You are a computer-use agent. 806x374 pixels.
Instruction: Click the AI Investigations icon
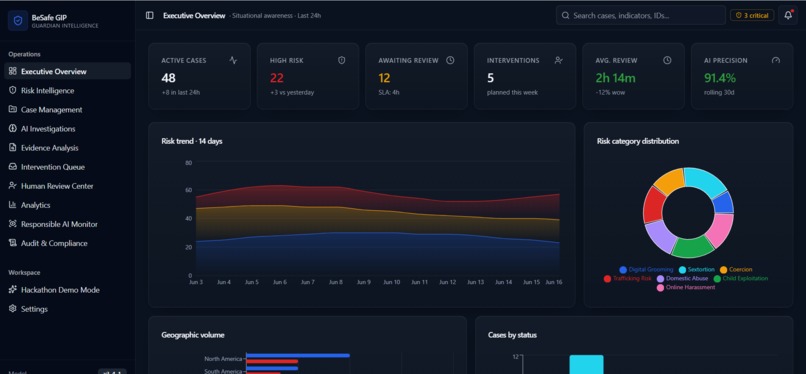tap(13, 128)
